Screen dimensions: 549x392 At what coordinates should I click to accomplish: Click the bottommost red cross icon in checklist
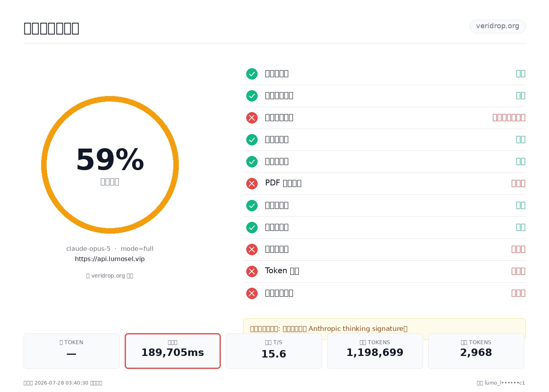coord(252,293)
